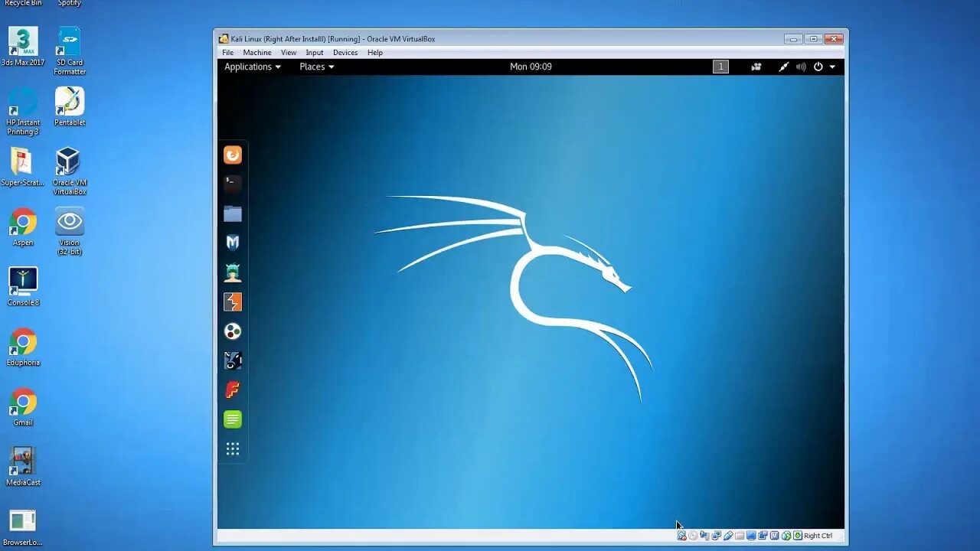Image resolution: width=980 pixels, height=551 pixels.
Task: Launch Maltego from the Kali dock
Action: (233, 331)
